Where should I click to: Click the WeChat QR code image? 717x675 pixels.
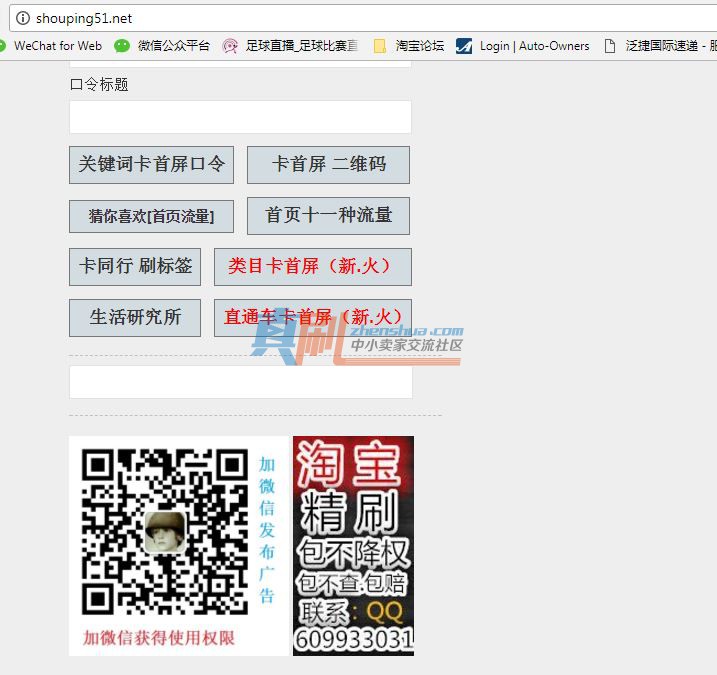[x=165, y=532]
